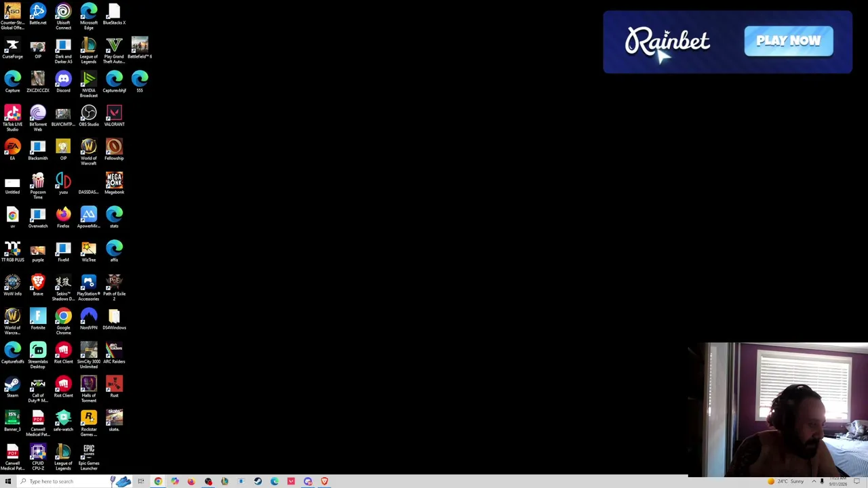
Task: Select Halls of Torment desktop icon
Action: click(x=89, y=389)
